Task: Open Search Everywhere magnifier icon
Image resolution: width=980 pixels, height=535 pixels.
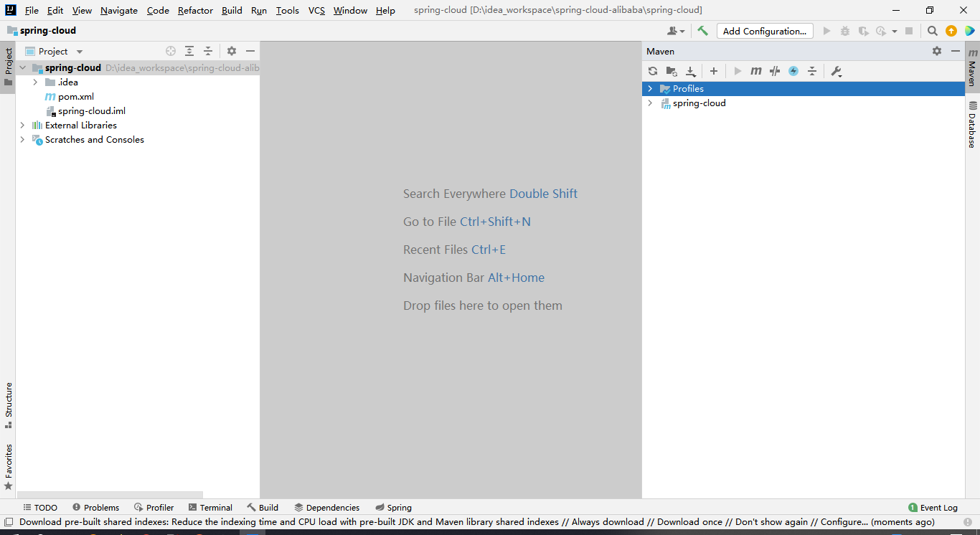Action: pos(932,31)
